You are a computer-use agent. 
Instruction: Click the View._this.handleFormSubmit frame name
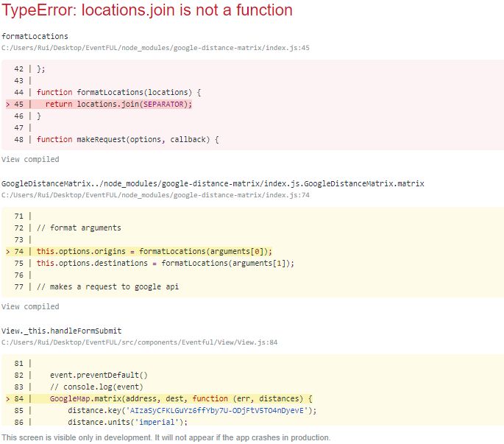tap(61, 331)
